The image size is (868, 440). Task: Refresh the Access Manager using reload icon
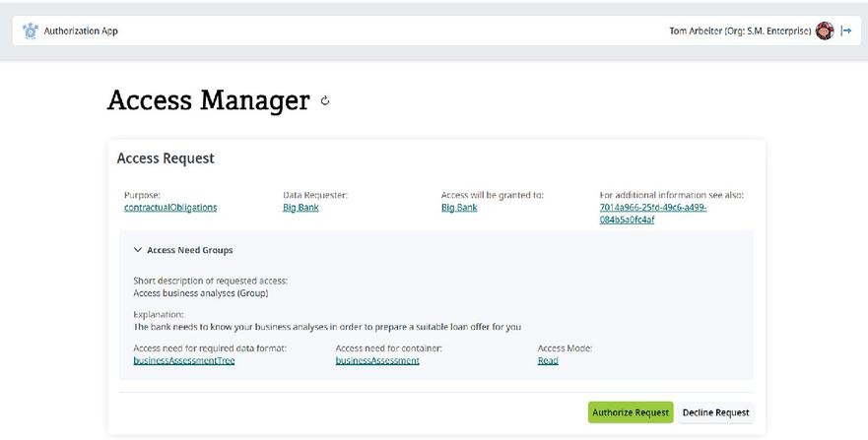click(x=325, y=100)
